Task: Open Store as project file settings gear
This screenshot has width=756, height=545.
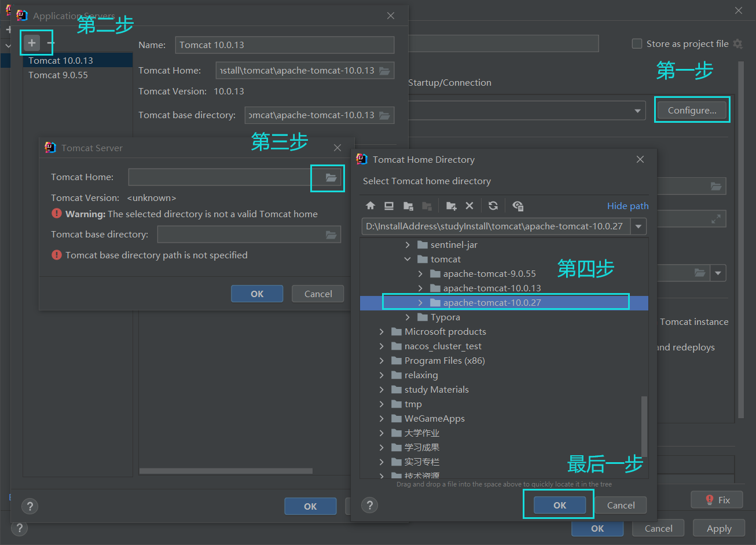Action: [737, 44]
